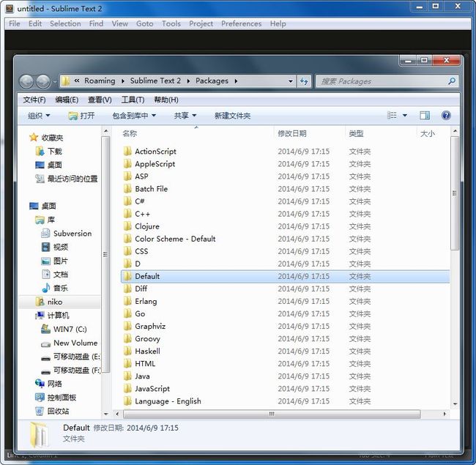476x465 pixels.
Task: Open Sublime Text Tools menu
Action: click(x=171, y=23)
